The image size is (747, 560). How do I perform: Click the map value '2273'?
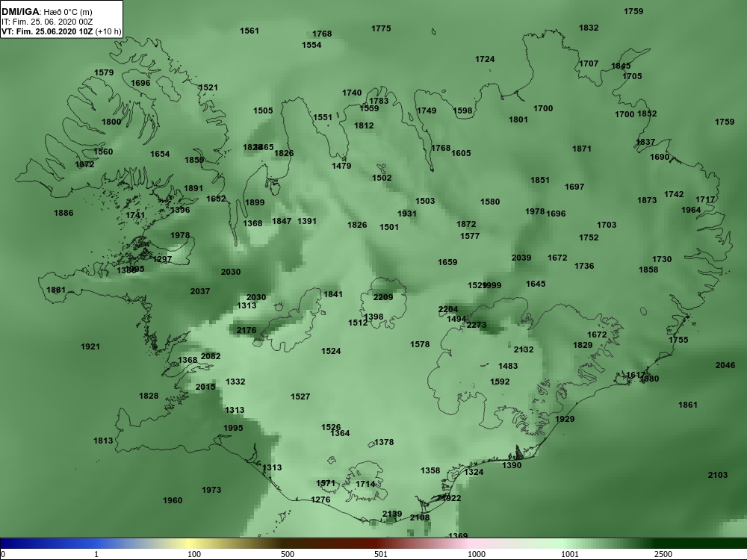477,325
